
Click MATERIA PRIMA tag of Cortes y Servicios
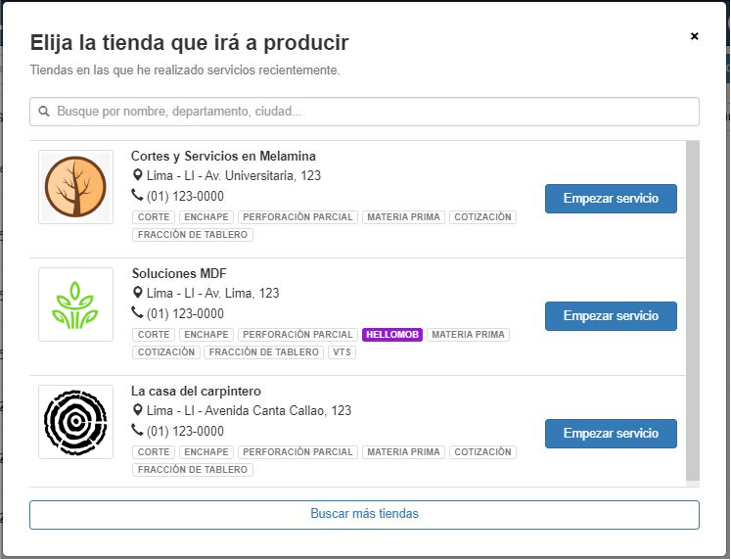403,217
